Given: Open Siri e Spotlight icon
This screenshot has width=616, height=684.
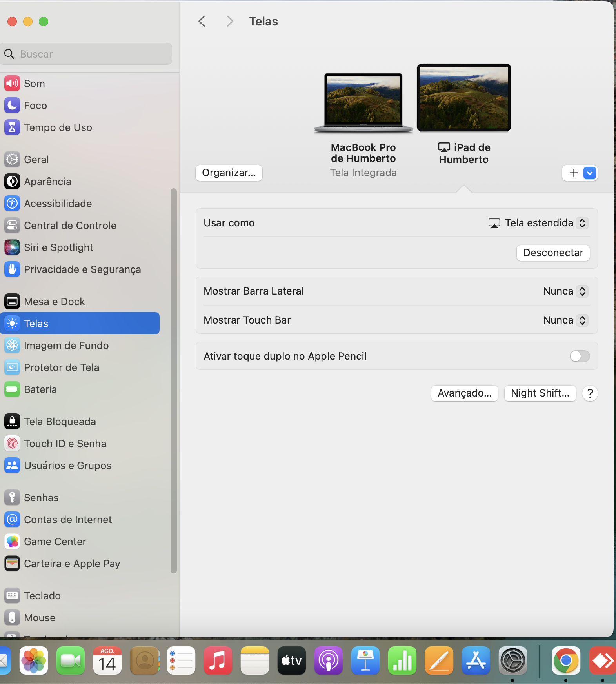Looking at the screenshot, I should pyautogui.click(x=12, y=247).
